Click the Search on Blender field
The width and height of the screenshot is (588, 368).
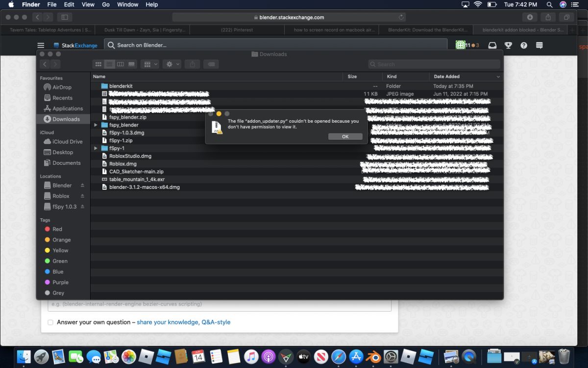pos(275,45)
